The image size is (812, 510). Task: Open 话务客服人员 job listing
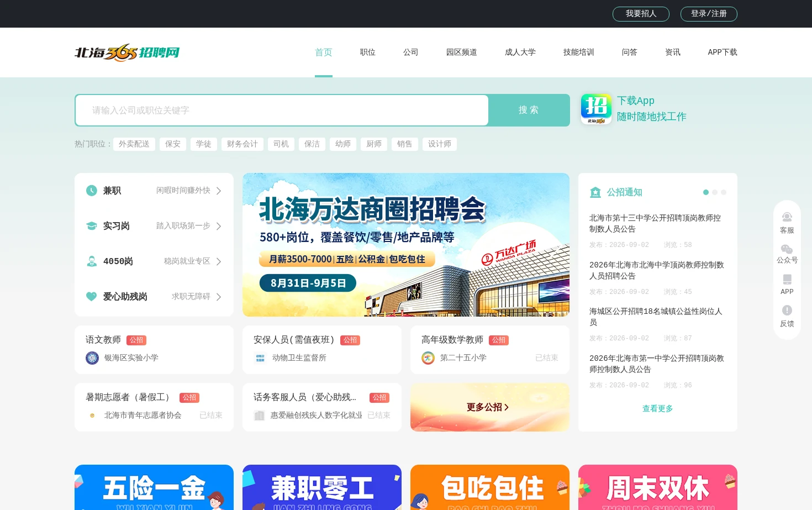tap(322, 407)
